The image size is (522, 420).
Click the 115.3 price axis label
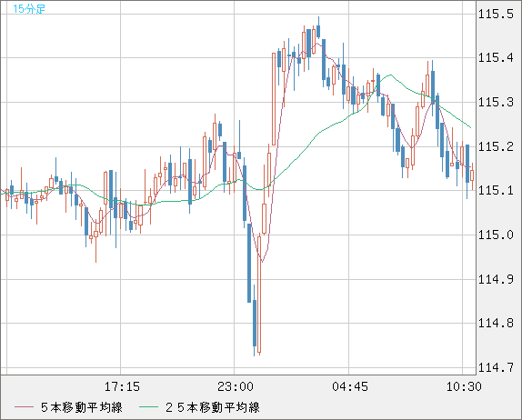[x=496, y=102]
